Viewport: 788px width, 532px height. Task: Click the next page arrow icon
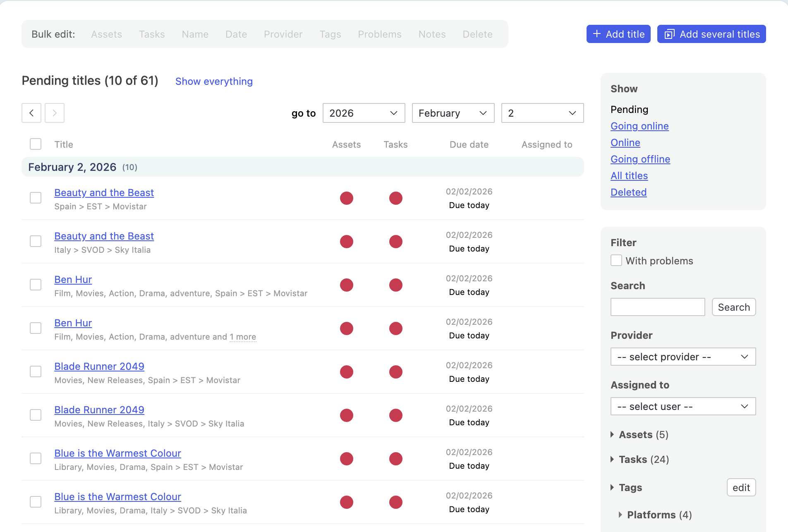click(55, 113)
